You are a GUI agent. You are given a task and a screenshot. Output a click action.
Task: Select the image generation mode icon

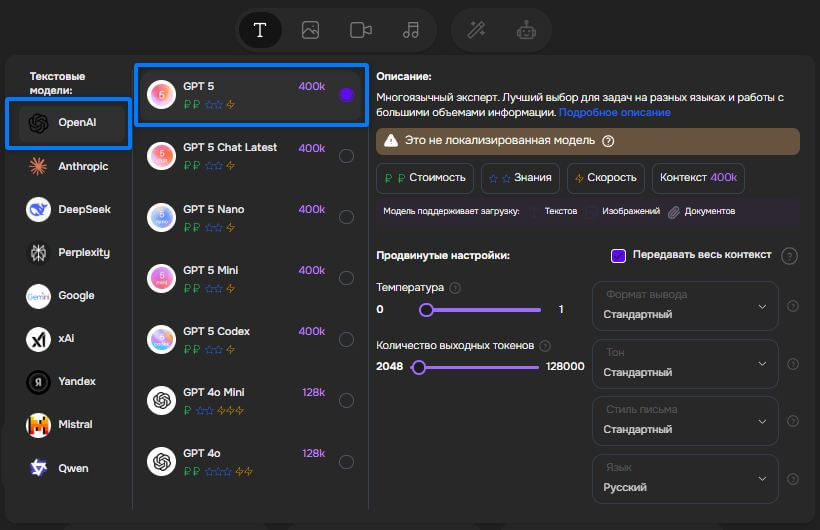tap(310, 30)
